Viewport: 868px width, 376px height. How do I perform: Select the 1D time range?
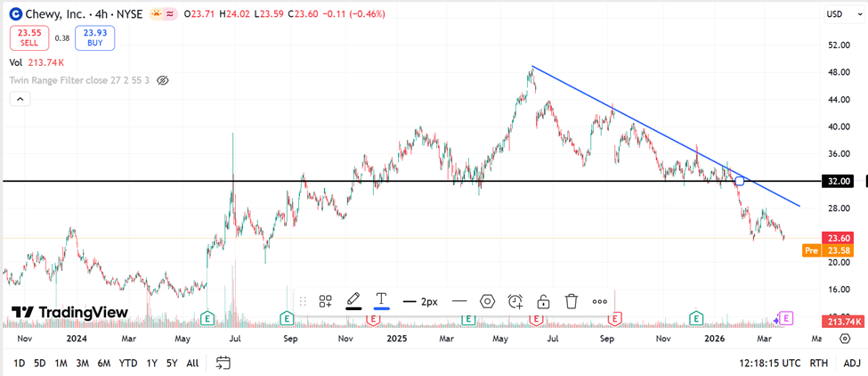[19, 364]
